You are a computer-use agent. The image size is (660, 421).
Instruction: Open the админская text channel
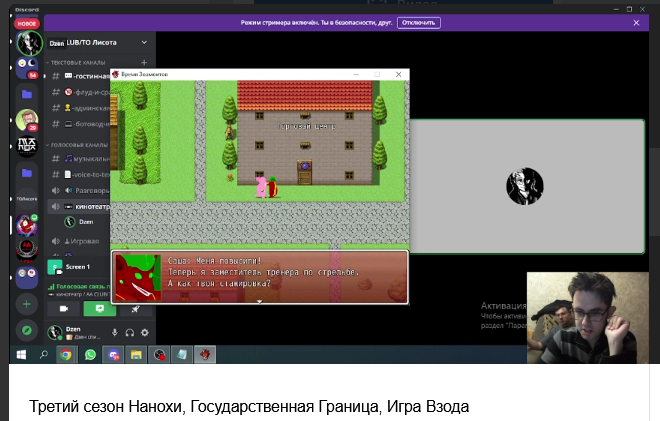coord(80,108)
